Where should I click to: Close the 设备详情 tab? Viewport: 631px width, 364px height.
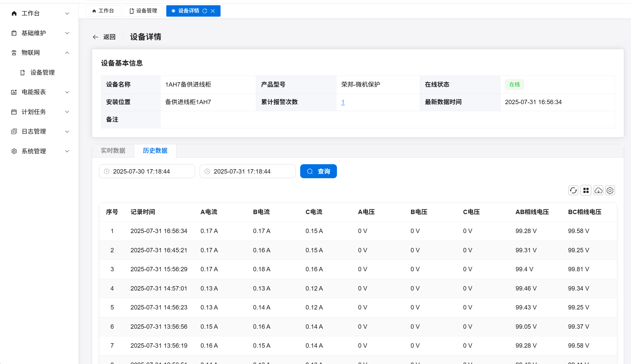(x=213, y=11)
